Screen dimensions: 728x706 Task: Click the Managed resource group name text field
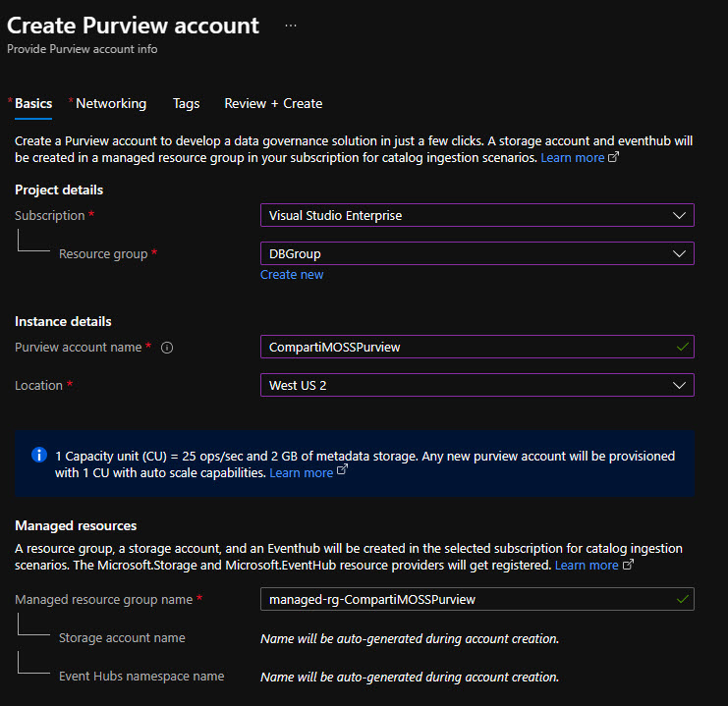pyautogui.click(x=477, y=599)
